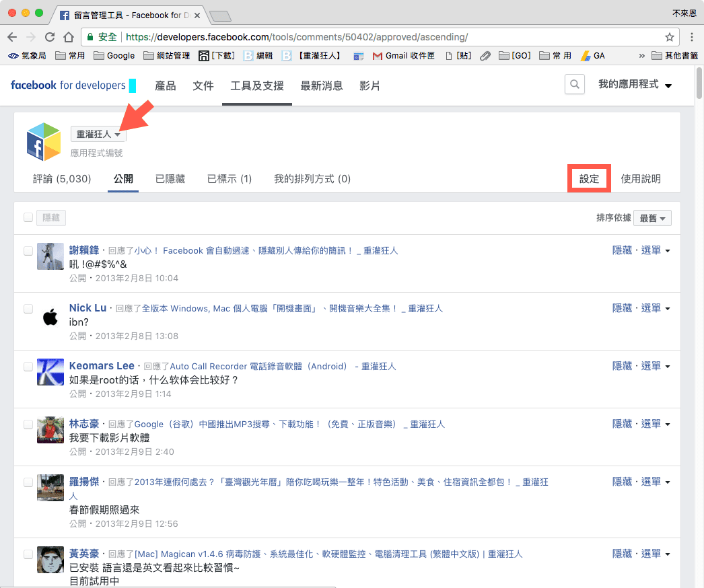This screenshot has width=704, height=588.
Task: Click the page vertical scrollbar
Action: pyautogui.click(x=699, y=83)
